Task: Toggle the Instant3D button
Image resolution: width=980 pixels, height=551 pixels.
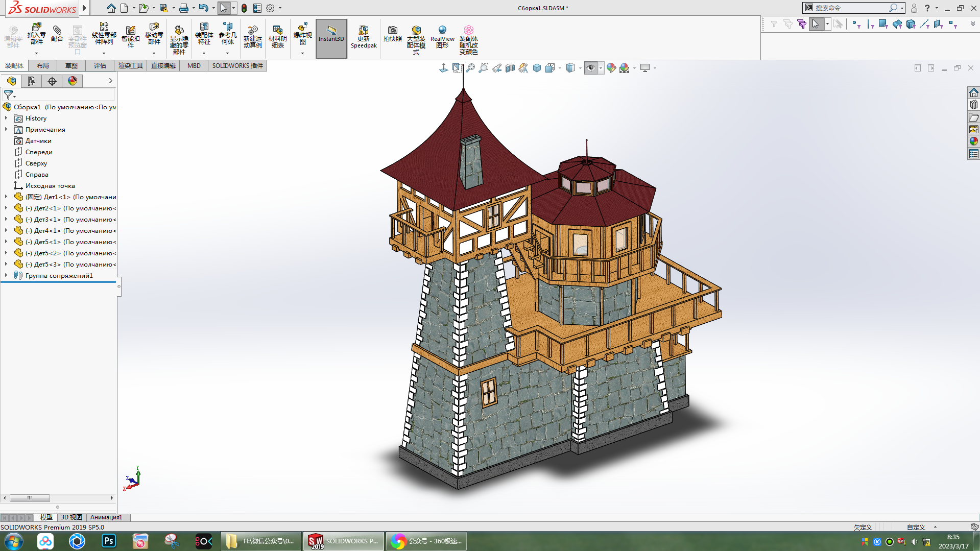Action: 331,37
